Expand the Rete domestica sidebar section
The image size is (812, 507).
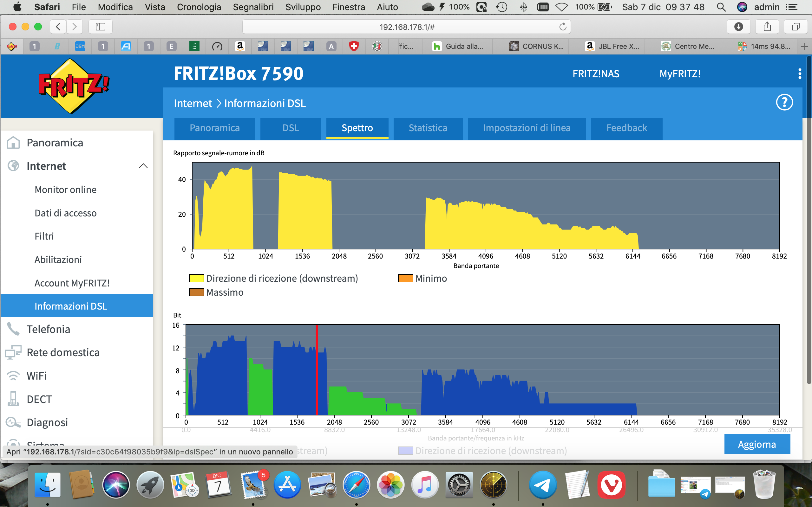[63, 352]
